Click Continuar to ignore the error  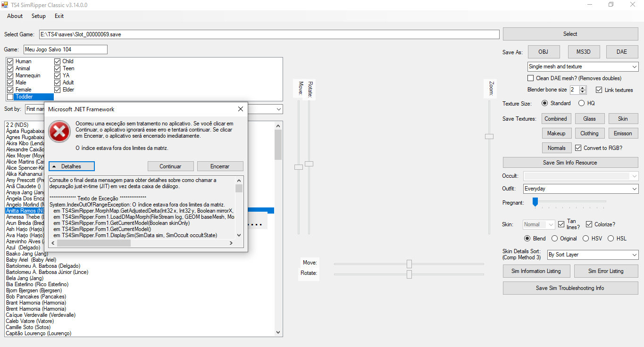pos(170,166)
